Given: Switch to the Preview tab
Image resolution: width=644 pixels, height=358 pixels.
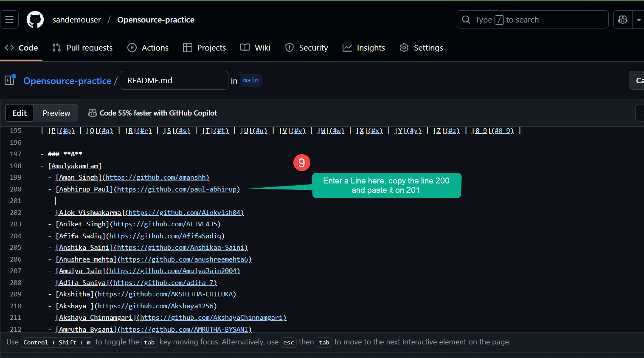Looking at the screenshot, I should (56, 113).
